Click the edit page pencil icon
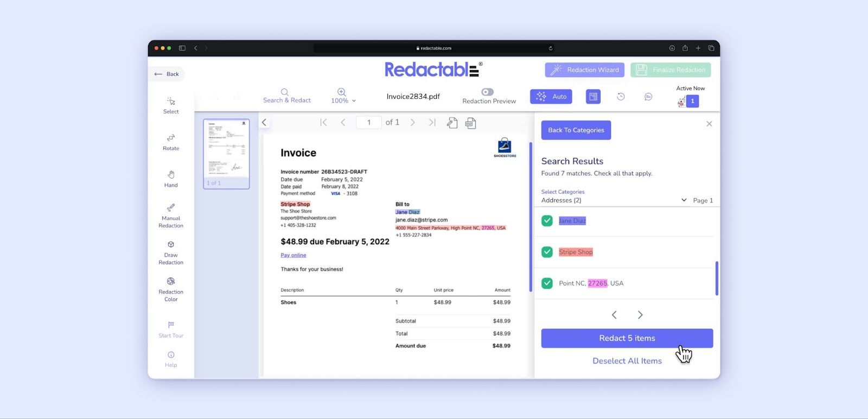Screen dimensions: 868x419 click(452, 123)
